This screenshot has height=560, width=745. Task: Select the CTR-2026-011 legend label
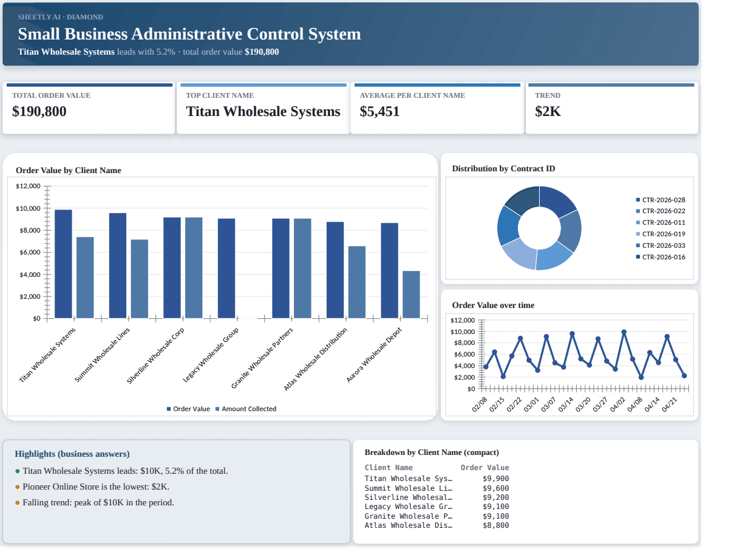click(x=664, y=222)
